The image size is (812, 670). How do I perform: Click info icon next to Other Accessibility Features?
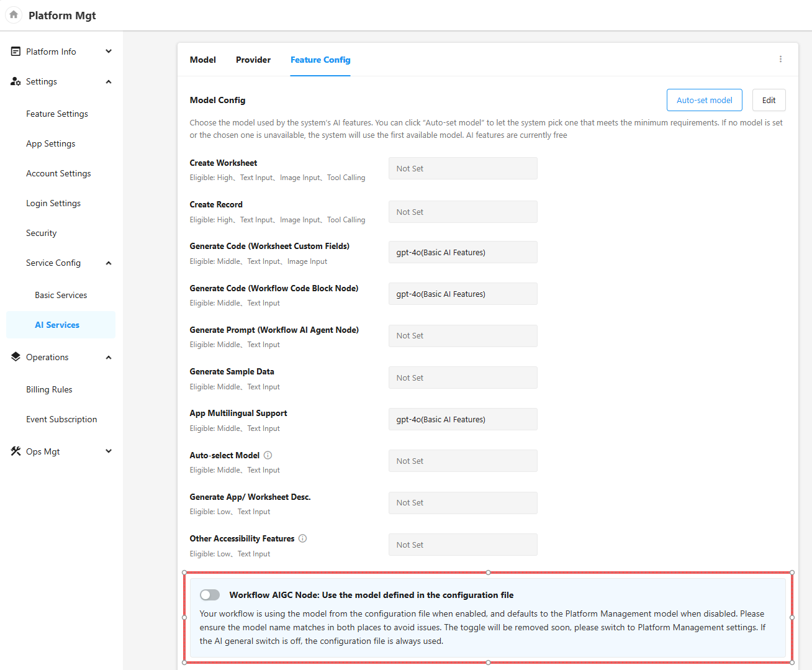tap(303, 538)
